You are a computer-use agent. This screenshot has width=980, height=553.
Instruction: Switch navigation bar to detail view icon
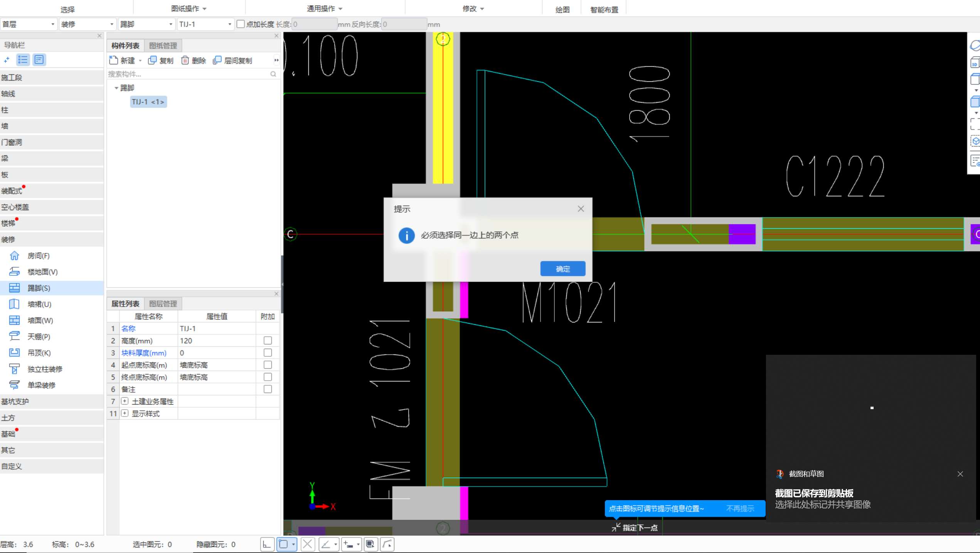point(39,60)
